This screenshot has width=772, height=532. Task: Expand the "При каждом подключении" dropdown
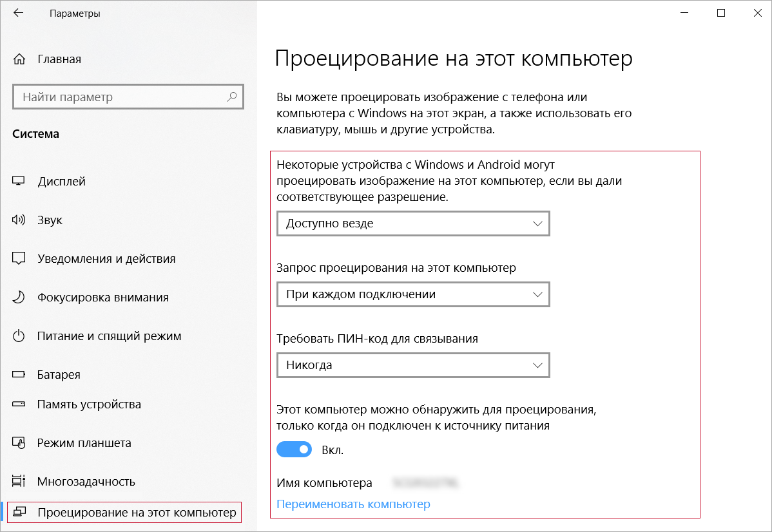[x=413, y=294]
